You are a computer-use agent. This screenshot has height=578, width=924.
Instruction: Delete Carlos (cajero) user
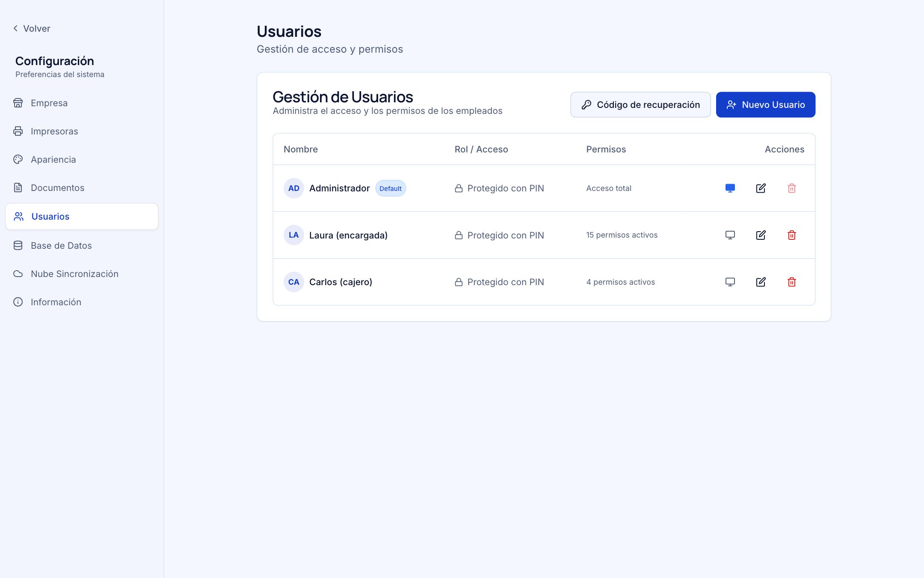[792, 282]
